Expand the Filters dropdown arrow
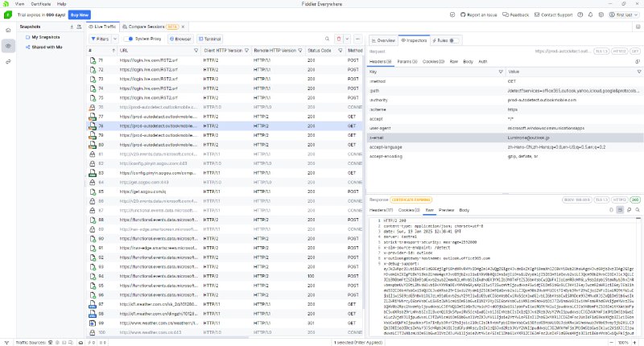 click(114, 38)
